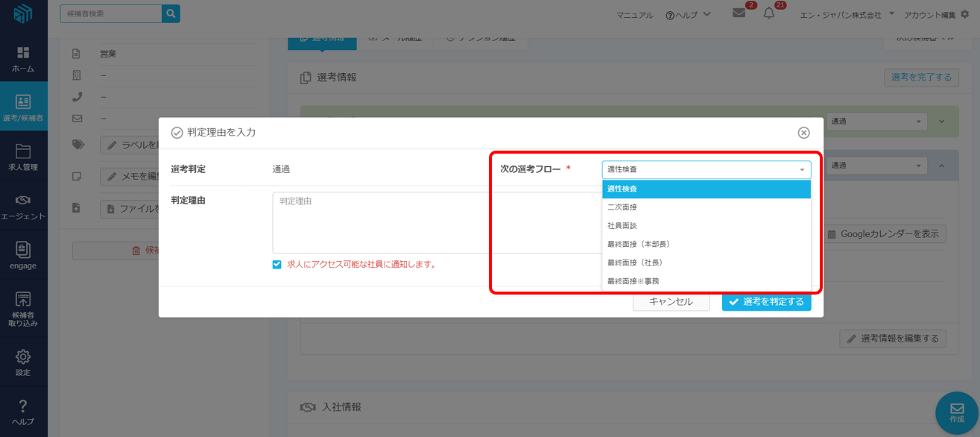The width and height of the screenshot is (980, 437).
Task: Choose 最終面接（社長） option
Action: [x=635, y=262]
